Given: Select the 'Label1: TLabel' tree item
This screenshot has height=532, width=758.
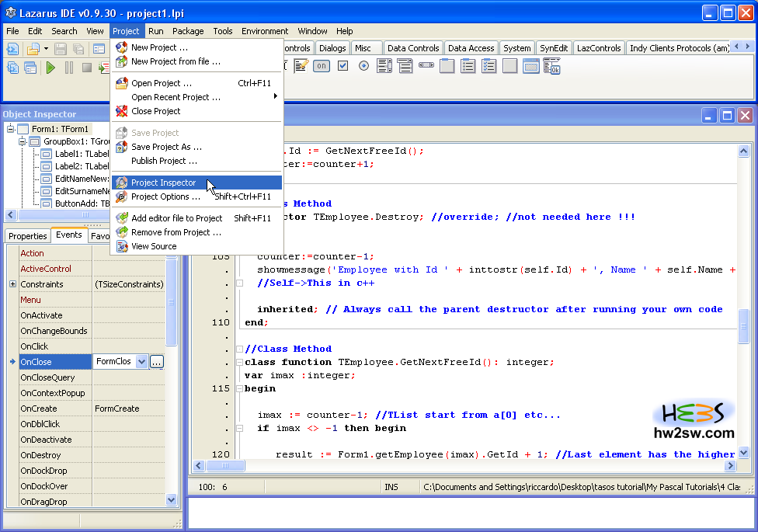Looking at the screenshot, I should (82, 154).
